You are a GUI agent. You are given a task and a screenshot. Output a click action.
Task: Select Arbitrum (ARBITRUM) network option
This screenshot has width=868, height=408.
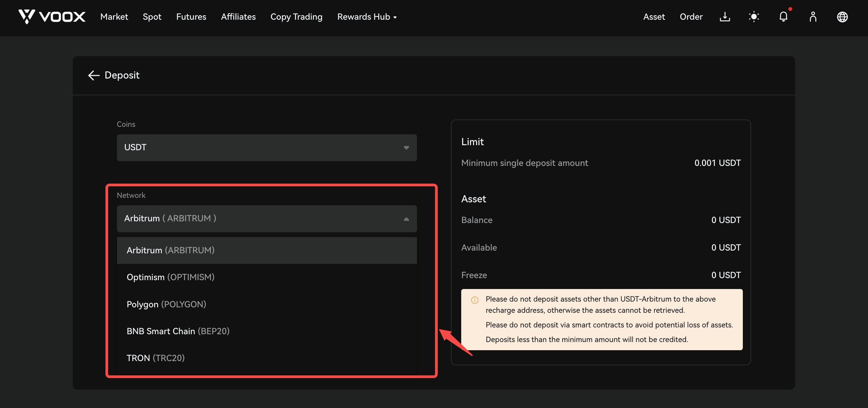coord(267,250)
